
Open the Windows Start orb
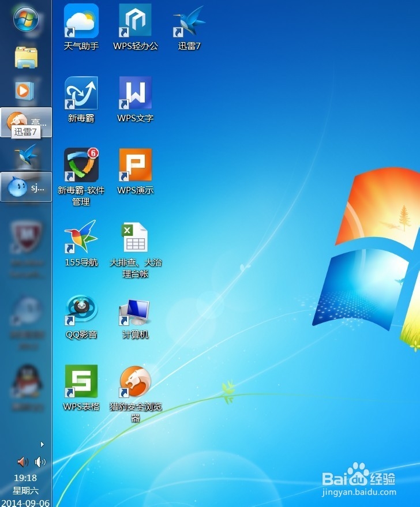[x=26, y=19]
